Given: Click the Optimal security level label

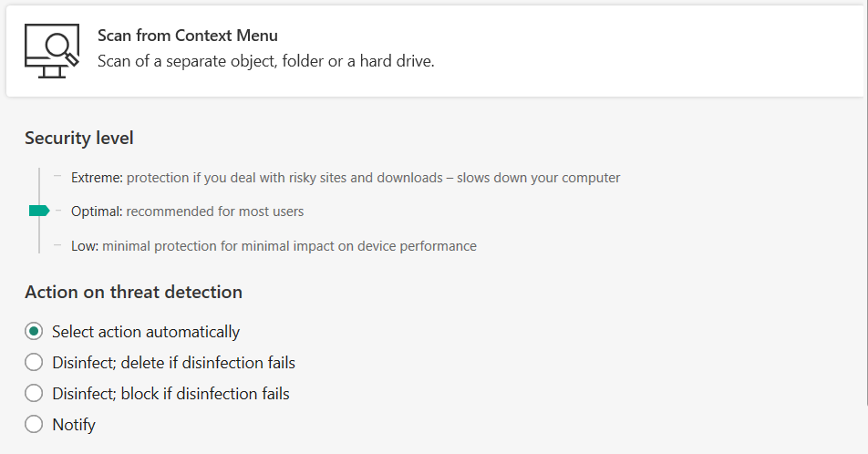Looking at the screenshot, I should [97, 212].
